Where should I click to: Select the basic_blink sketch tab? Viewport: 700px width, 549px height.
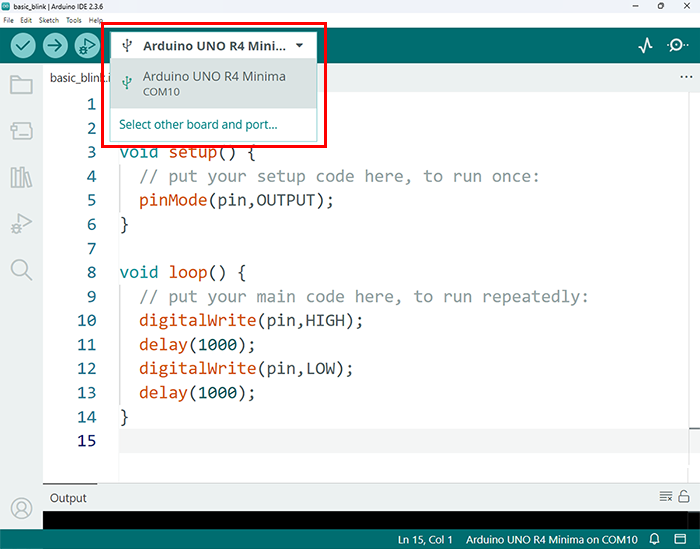[x=79, y=78]
